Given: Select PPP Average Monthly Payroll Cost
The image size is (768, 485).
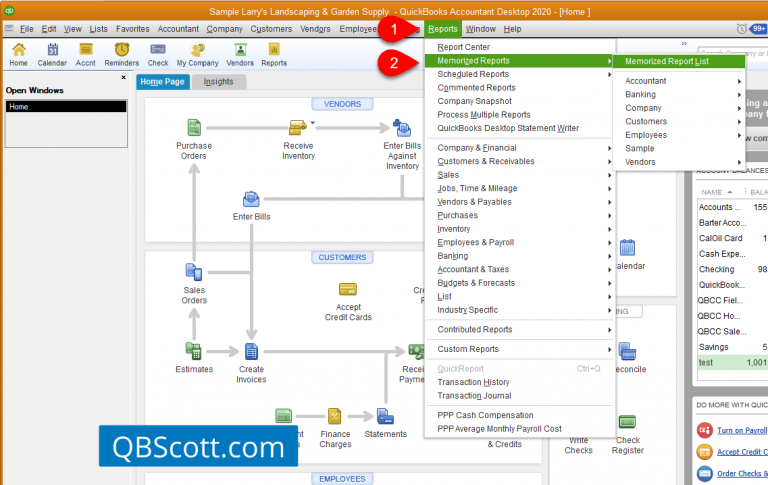Looking at the screenshot, I should coord(520,429).
